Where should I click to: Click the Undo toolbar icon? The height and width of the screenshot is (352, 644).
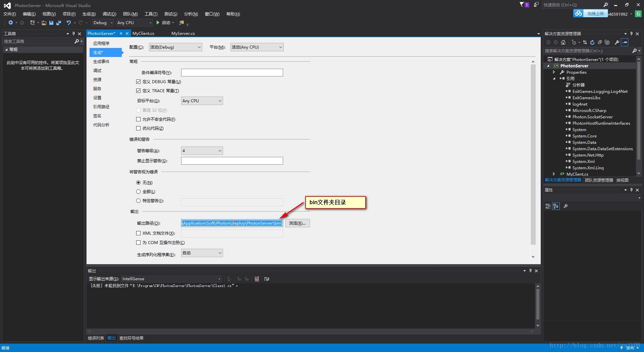coord(69,23)
